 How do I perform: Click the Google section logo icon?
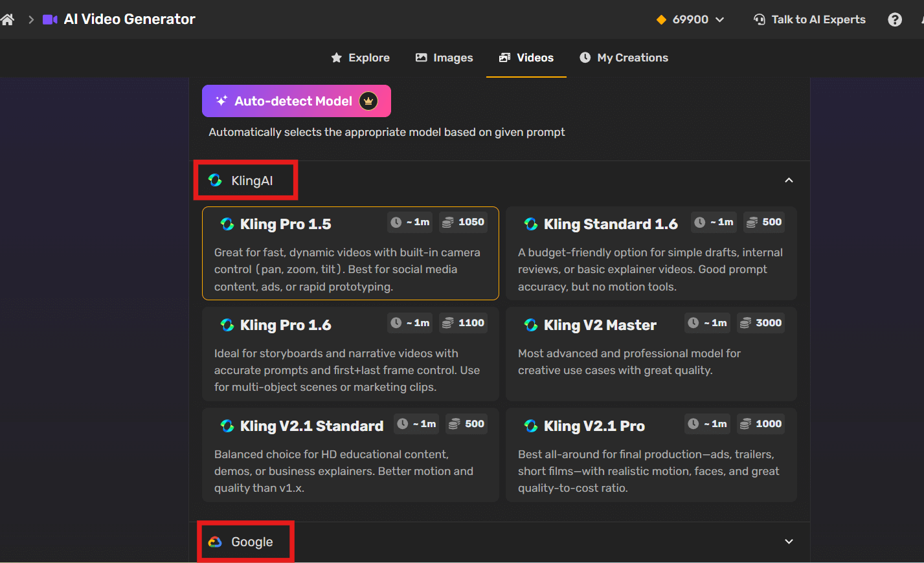tap(215, 542)
